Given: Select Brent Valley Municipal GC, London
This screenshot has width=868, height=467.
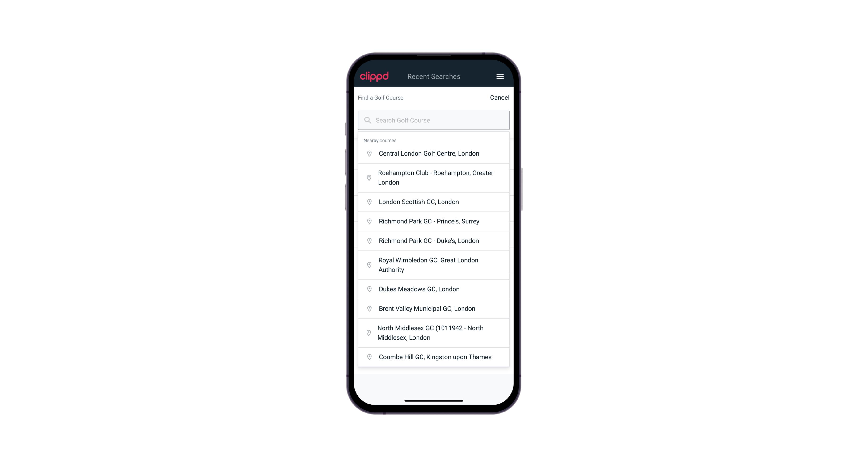Looking at the screenshot, I should pyautogui.click(x=434, y=308).
